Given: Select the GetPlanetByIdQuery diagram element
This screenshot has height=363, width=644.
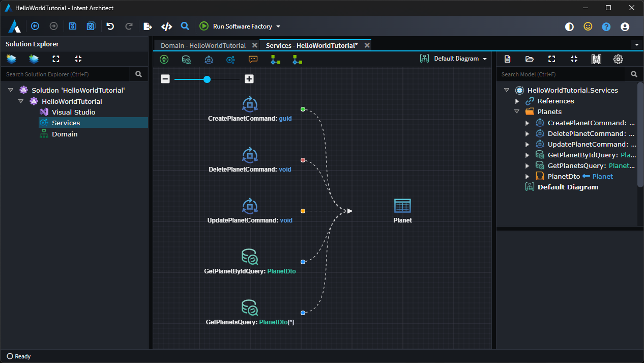Looking at the screenshot, I should click(250, 262).
